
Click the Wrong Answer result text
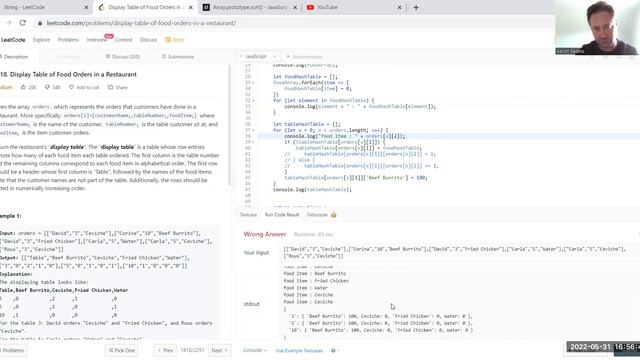click(x=264, y=234)
